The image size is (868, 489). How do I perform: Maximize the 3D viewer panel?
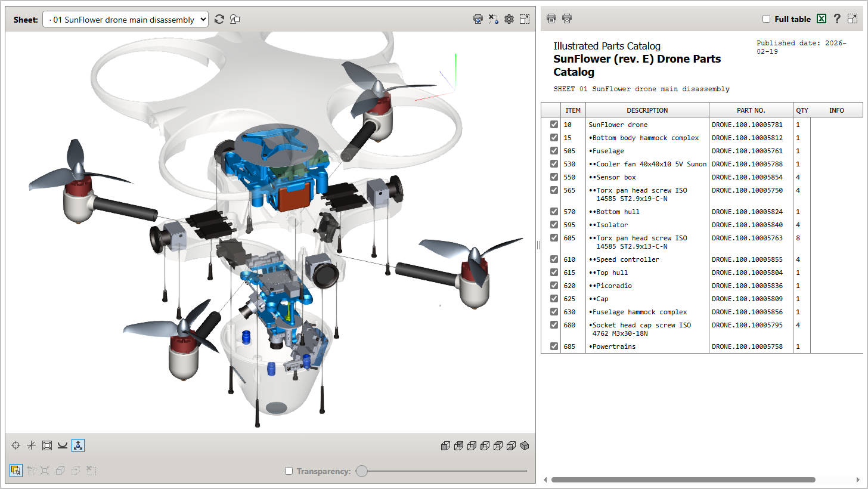(525, 19)
